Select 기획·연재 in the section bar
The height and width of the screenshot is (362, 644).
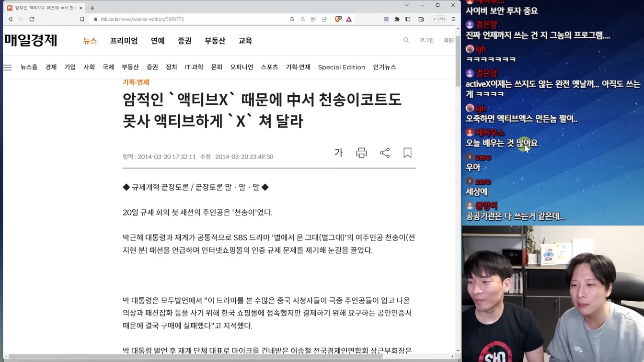click(x=298, y=67)
